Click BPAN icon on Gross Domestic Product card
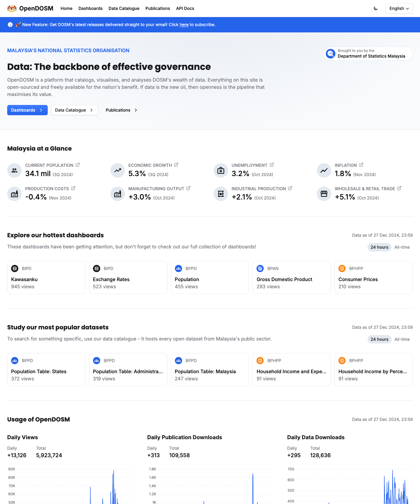Screen dimensions: 420x504 [x=260, y=268]
